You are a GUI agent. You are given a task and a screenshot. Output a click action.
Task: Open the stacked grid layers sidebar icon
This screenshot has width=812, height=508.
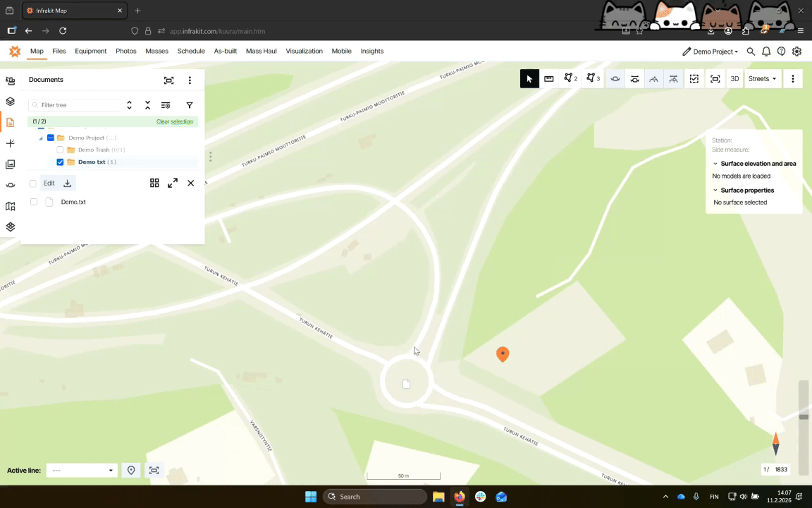point(11,227)
